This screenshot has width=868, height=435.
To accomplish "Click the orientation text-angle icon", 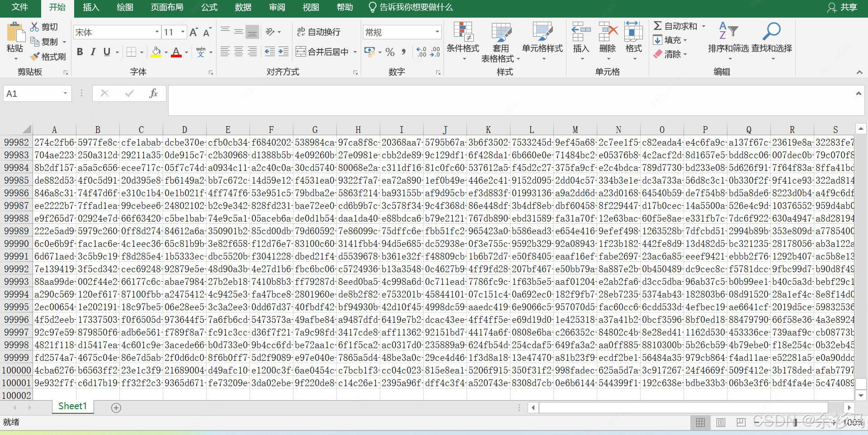I will 270,32.
